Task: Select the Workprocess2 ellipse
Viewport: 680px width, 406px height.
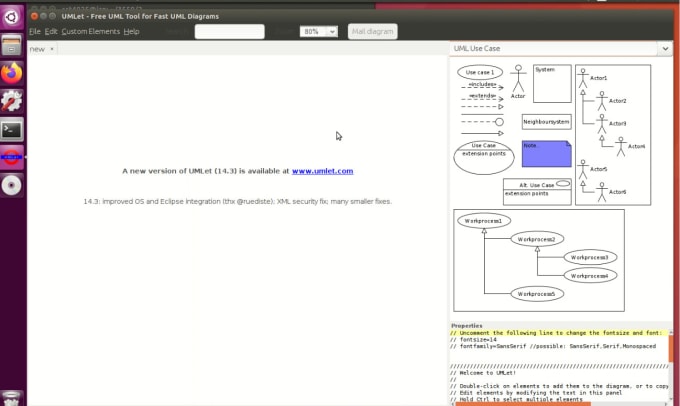Action: tap(537, 239)
